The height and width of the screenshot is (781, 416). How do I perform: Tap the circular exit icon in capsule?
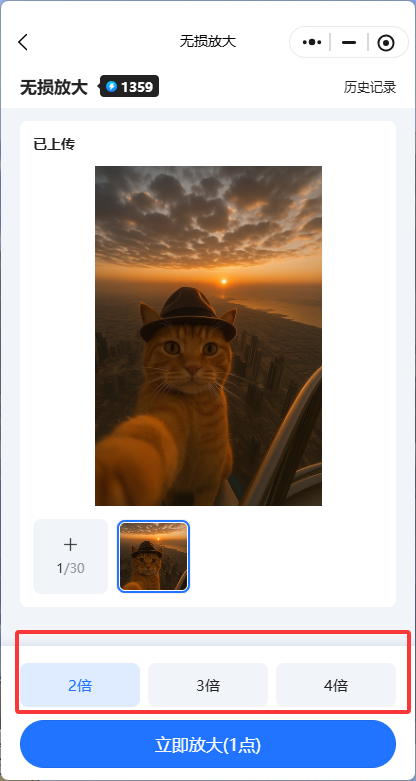(386, 43)
